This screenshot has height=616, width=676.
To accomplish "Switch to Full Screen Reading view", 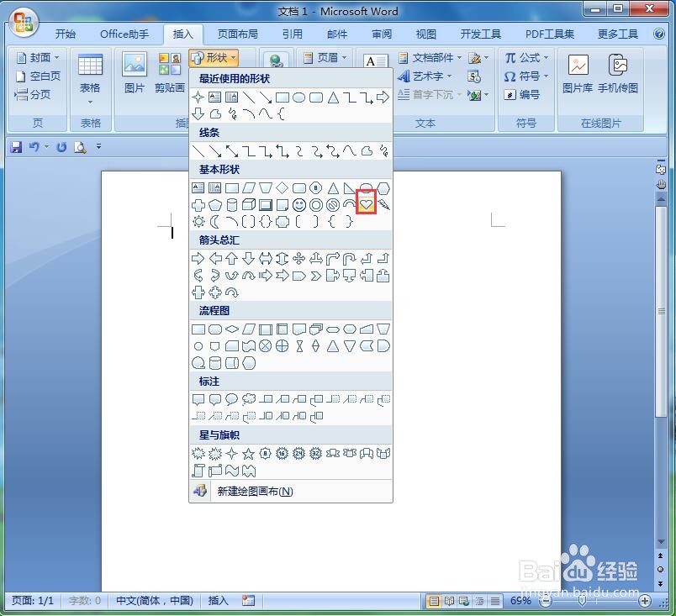I will coord(449,601).
